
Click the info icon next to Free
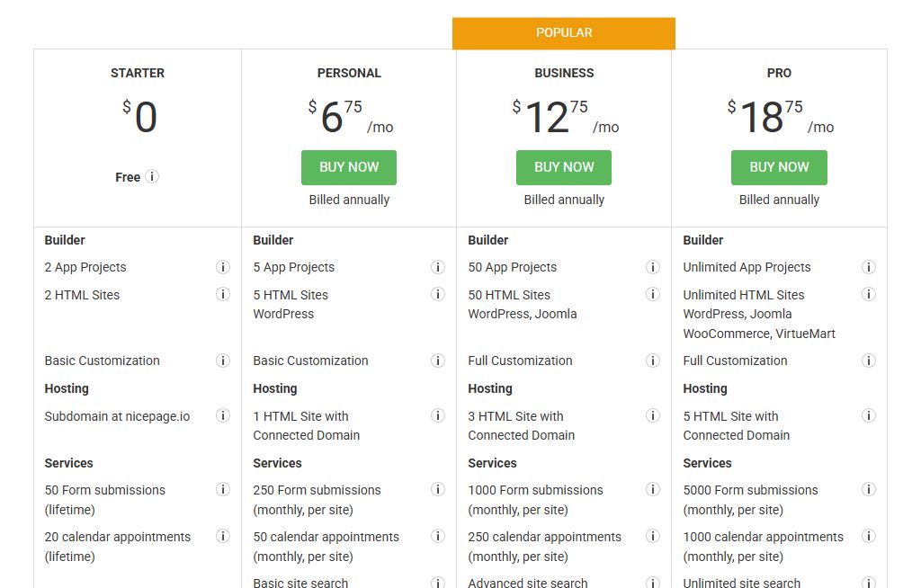click(x=152, y=177)
